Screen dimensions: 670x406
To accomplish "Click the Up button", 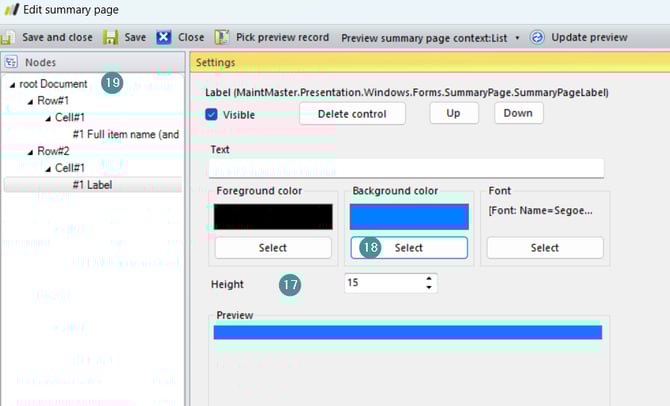I will pos(453,113).
